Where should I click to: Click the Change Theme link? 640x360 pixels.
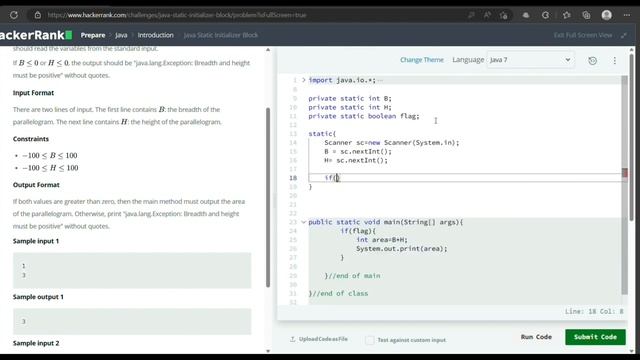tap(422, 60)
